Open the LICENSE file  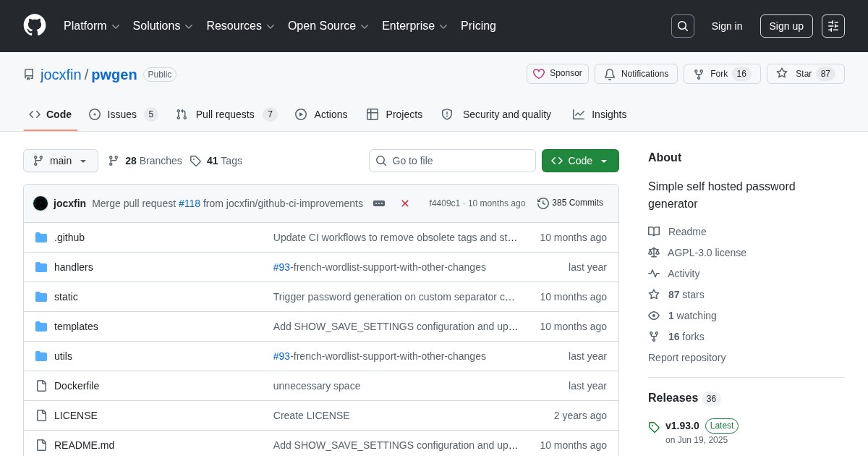(x=76, y=415)
